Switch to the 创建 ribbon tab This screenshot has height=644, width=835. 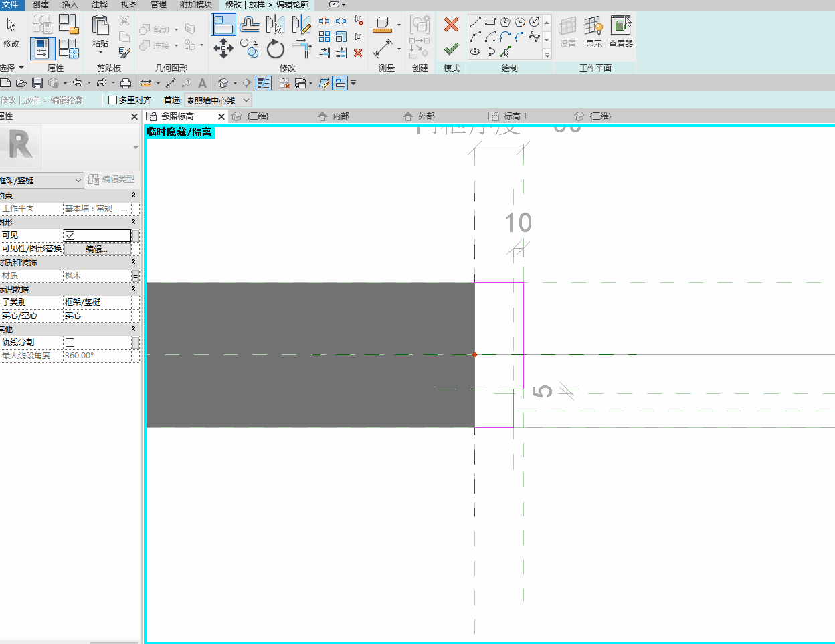coord(41,5)
